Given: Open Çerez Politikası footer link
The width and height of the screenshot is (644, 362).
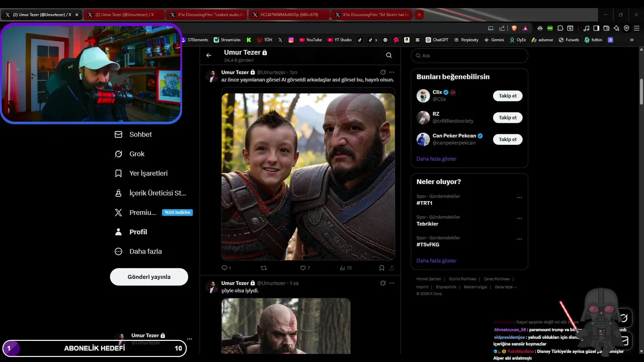Looking at the screenshot, I should 497,279.
